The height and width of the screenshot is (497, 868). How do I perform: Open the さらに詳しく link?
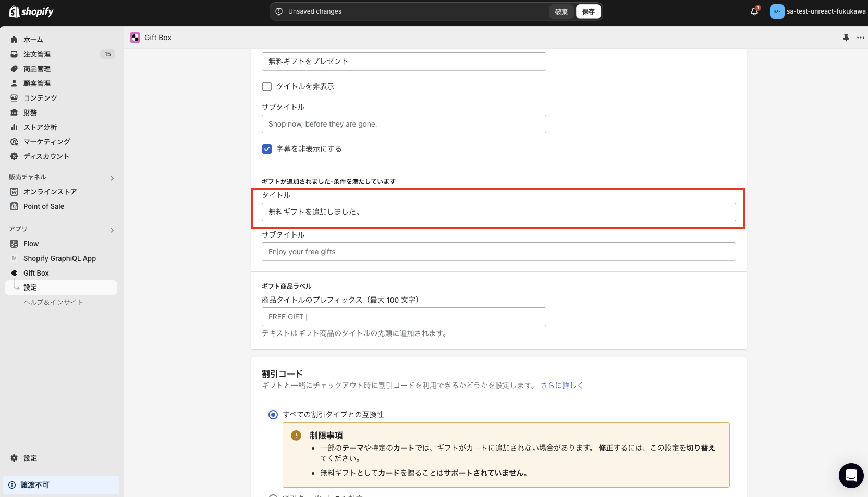[562, 385]
